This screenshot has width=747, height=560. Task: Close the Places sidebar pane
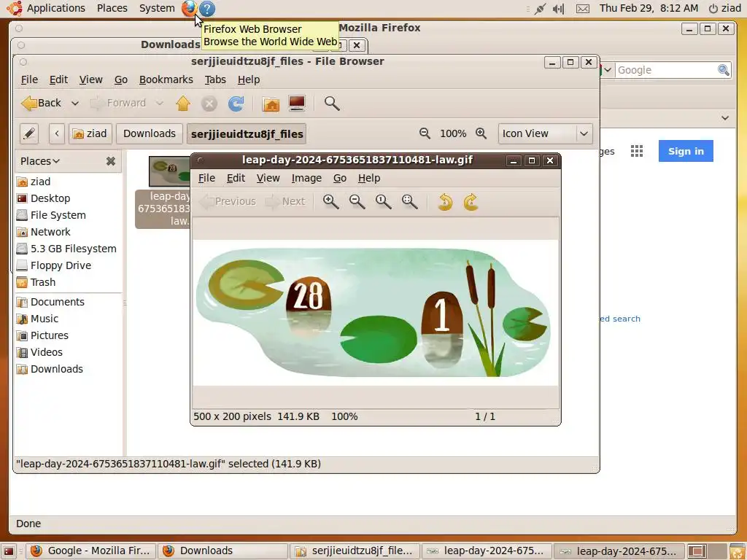click(x=111, y=161)
